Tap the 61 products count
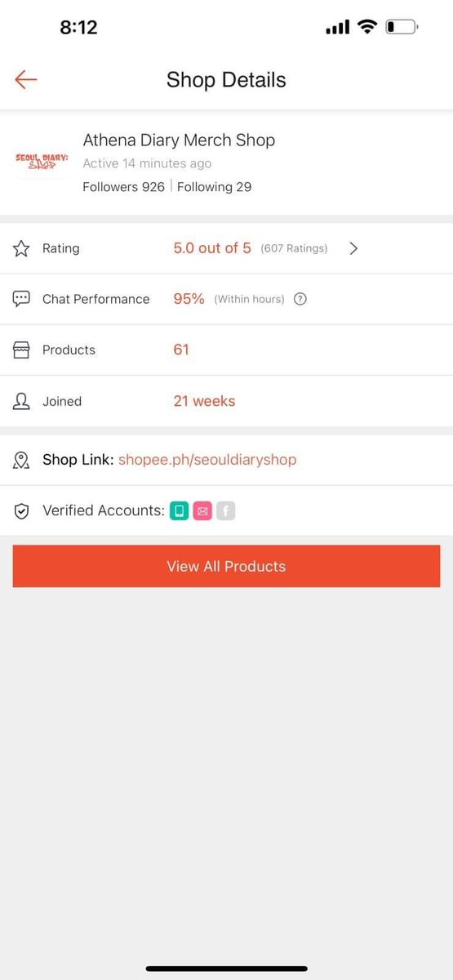Image resolution: width=453 pixels, height=980 pixels. click(x=181, y=350)
